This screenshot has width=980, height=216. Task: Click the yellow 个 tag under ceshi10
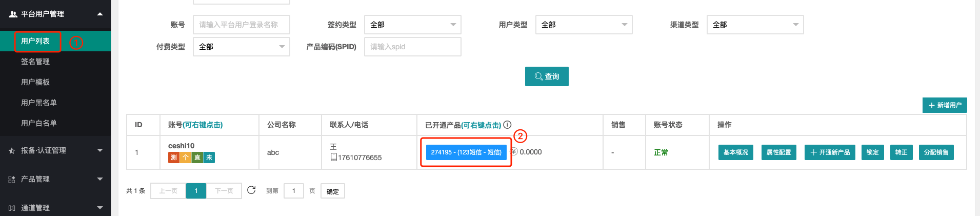coord(186,158)
